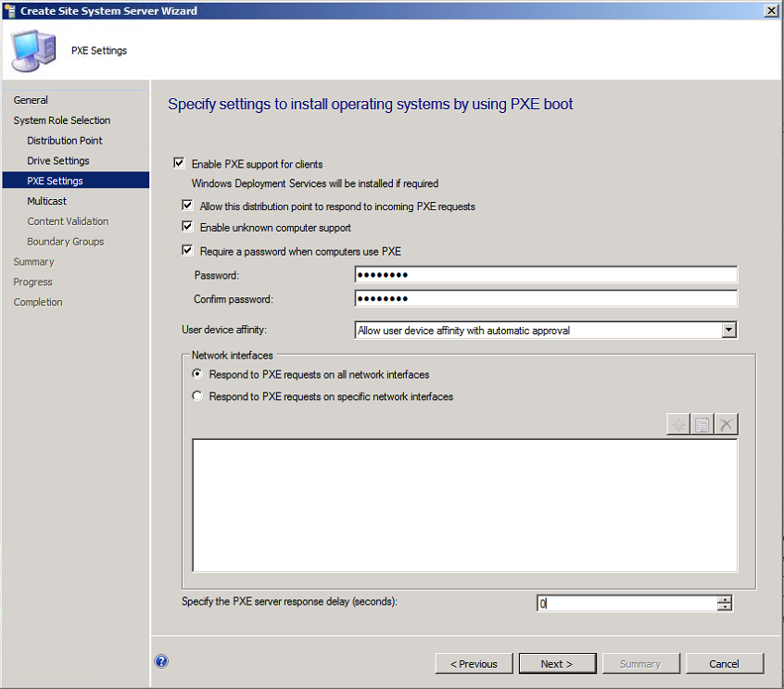Select Respond to PXE requests on all interfaces
This screenshot has width=784, height=689.
coord(197,373)
